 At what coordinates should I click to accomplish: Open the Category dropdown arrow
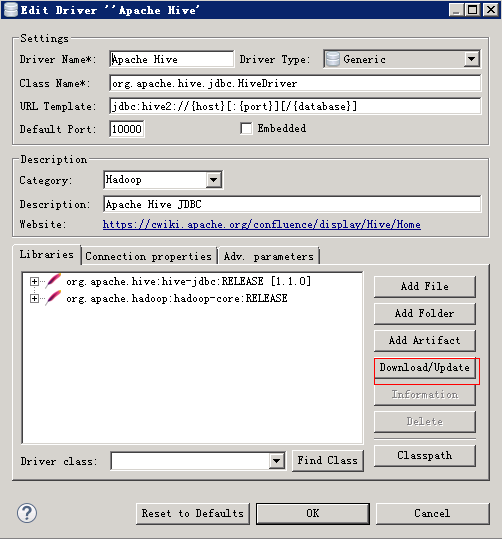pos(213,179)
